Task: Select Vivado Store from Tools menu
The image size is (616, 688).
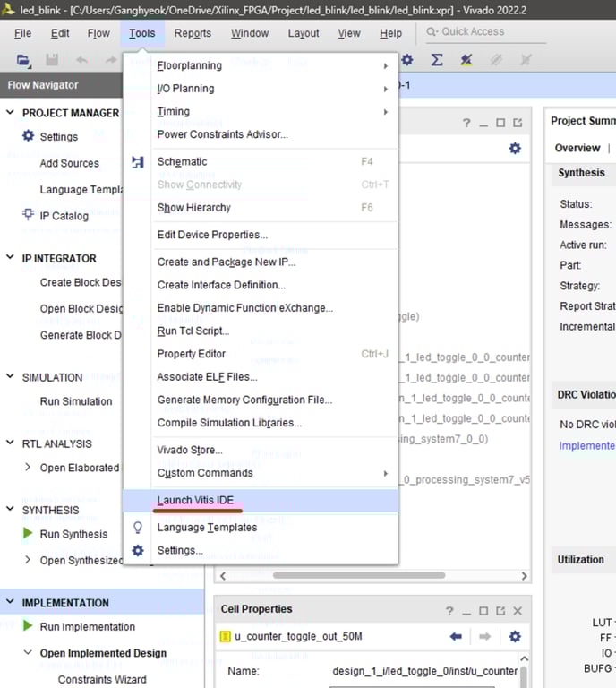Action: pos(261,451)
